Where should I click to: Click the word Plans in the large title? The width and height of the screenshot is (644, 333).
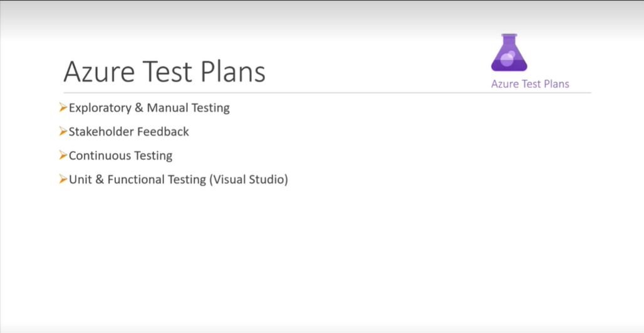click(233, 72)
